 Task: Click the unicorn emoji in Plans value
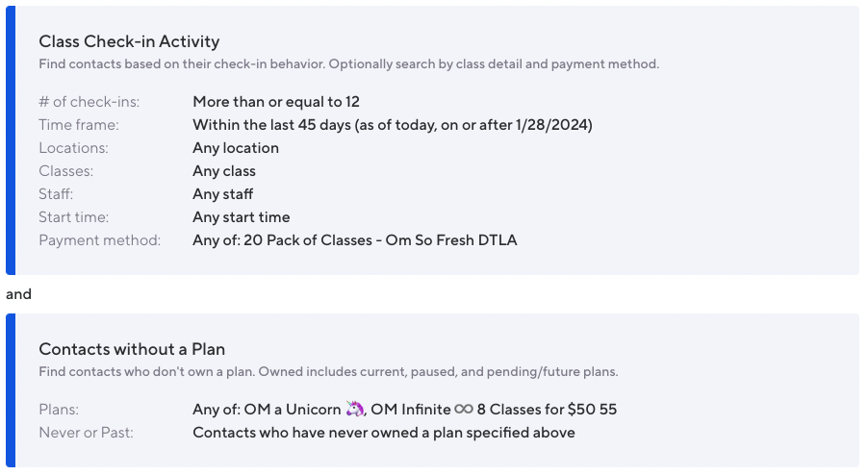tap(355, 410)
